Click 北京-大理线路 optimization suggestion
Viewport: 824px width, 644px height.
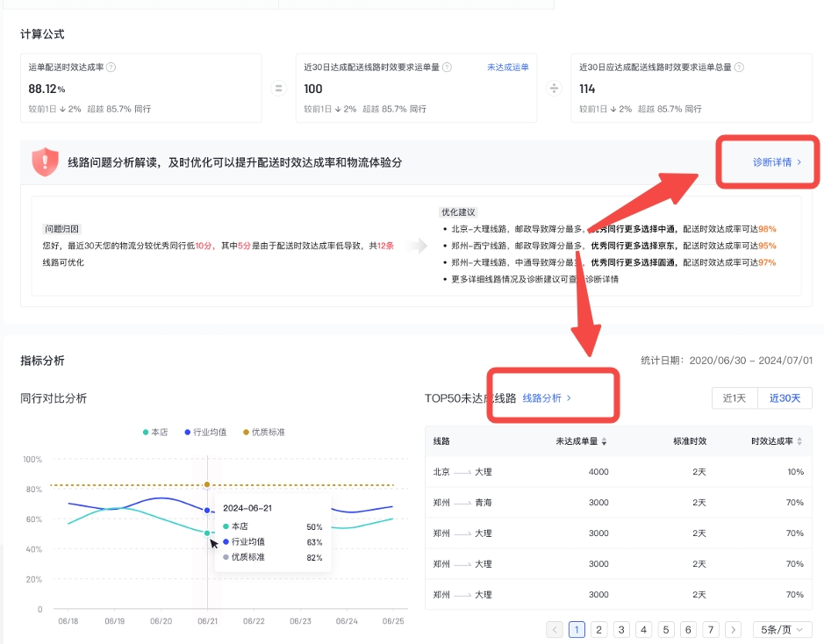(x=613, y=229)
